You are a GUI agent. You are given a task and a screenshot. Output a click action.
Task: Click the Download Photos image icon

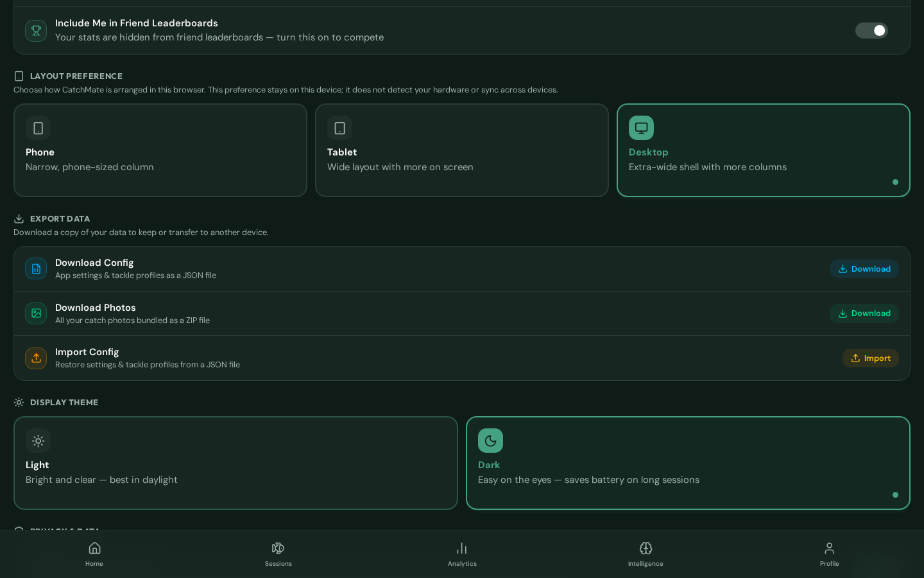[36, 313]
